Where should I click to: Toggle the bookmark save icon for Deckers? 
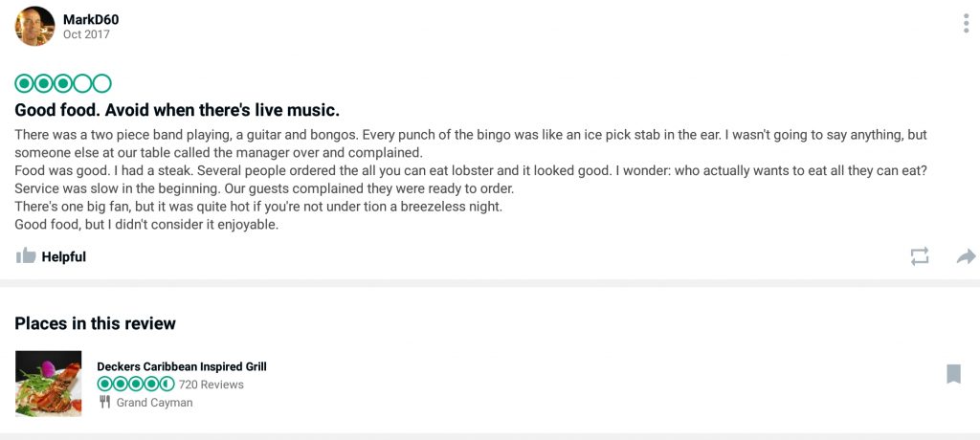coord(953,374)
